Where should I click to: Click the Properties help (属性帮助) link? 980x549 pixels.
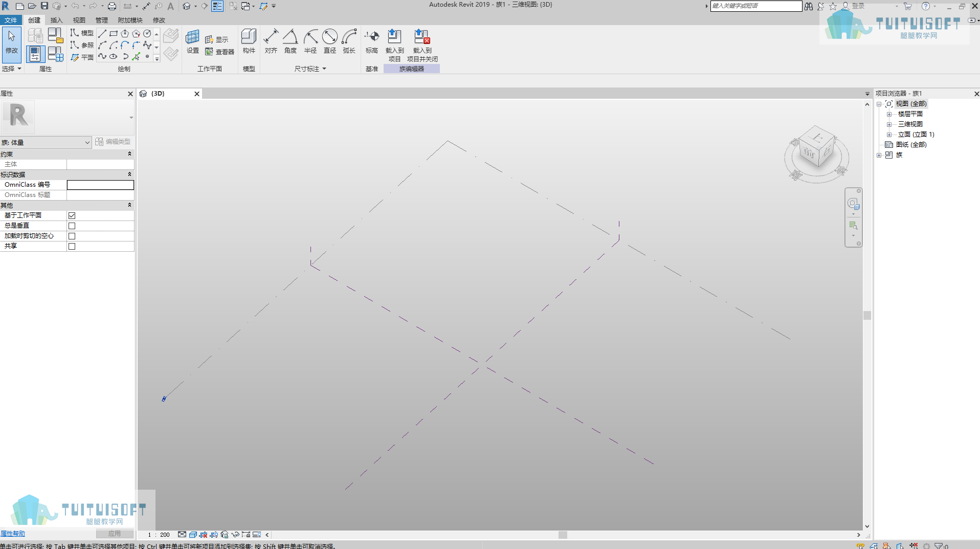[x=13, y=534]
